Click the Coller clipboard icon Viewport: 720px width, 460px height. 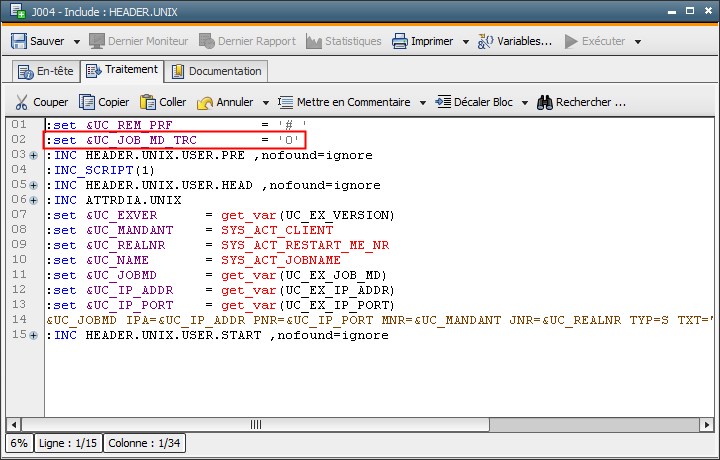click(148, 102)
